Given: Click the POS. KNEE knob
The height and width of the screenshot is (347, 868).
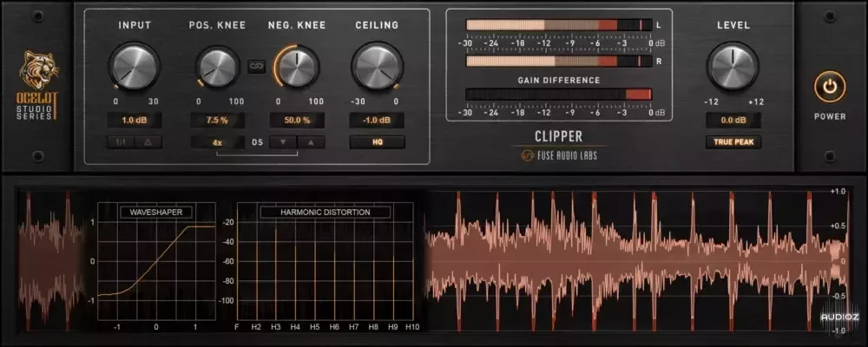Looking at the screenshot, I should click(x=218, y=68).
